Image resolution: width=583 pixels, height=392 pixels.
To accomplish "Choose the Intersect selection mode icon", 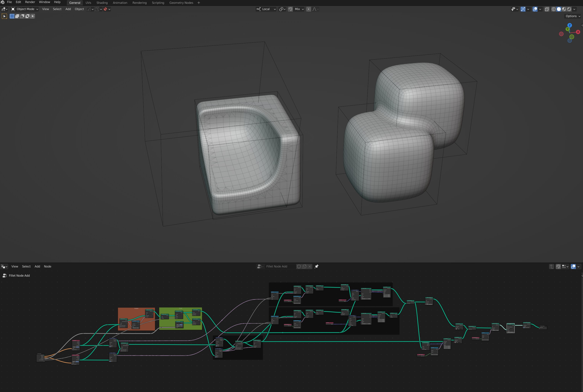I will (33, 16).
